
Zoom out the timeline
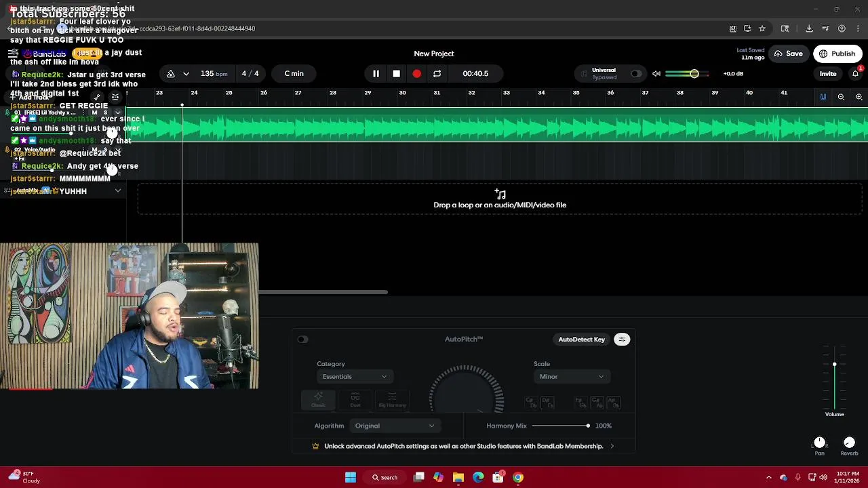841,98
